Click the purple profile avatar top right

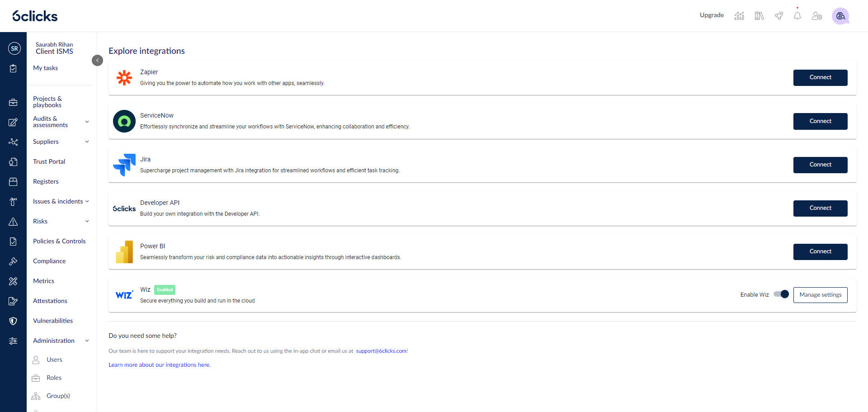[840, 16]
